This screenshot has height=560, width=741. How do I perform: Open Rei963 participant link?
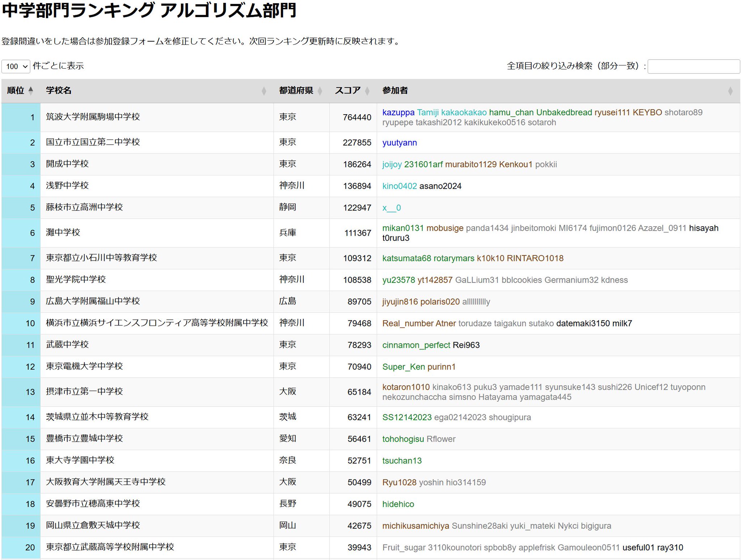pyautogui.click(x=466, y=345)
